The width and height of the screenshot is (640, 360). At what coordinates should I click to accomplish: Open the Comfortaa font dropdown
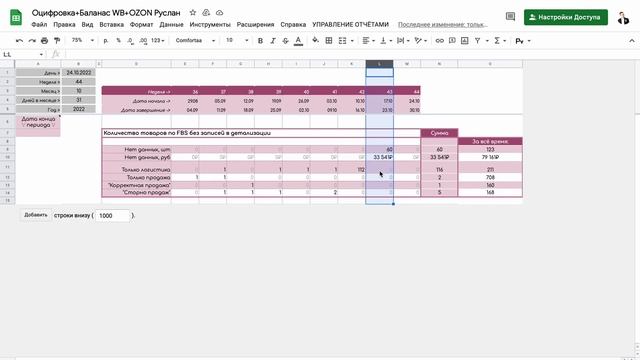click(x=195, y=40)
